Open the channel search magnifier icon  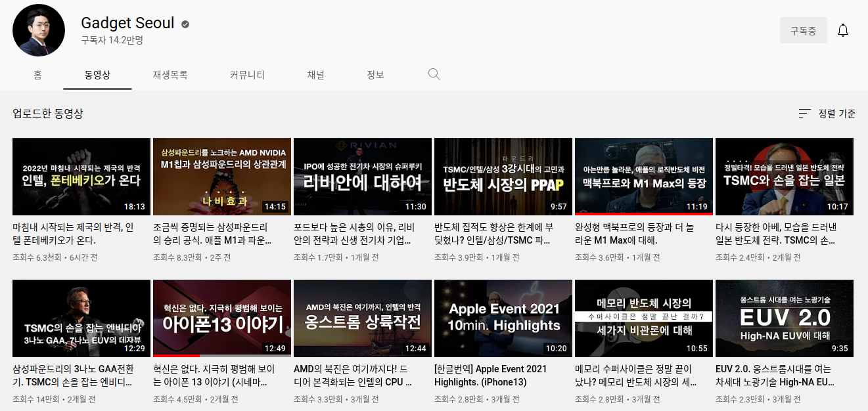[434, 74]
